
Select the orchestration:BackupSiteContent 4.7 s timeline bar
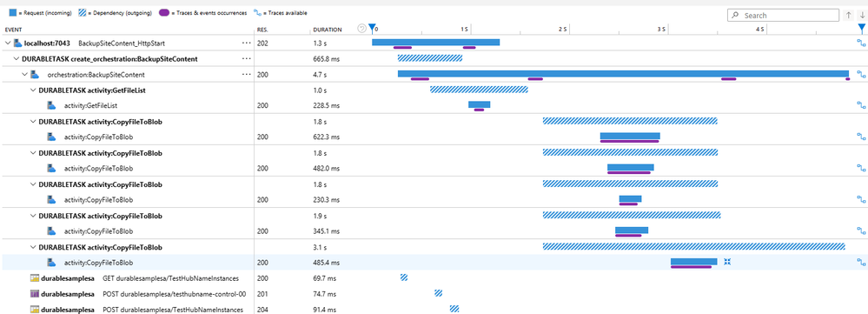pos(623,74)
